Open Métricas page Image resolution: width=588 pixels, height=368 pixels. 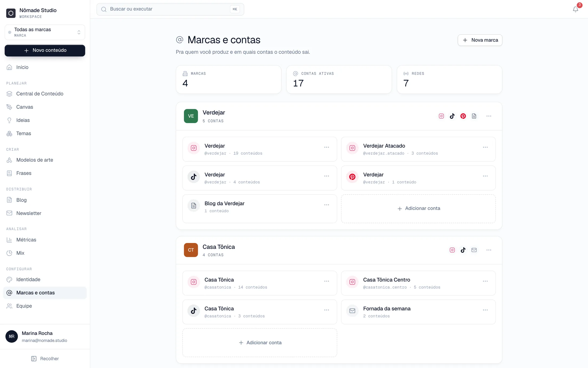pos(45,240)
